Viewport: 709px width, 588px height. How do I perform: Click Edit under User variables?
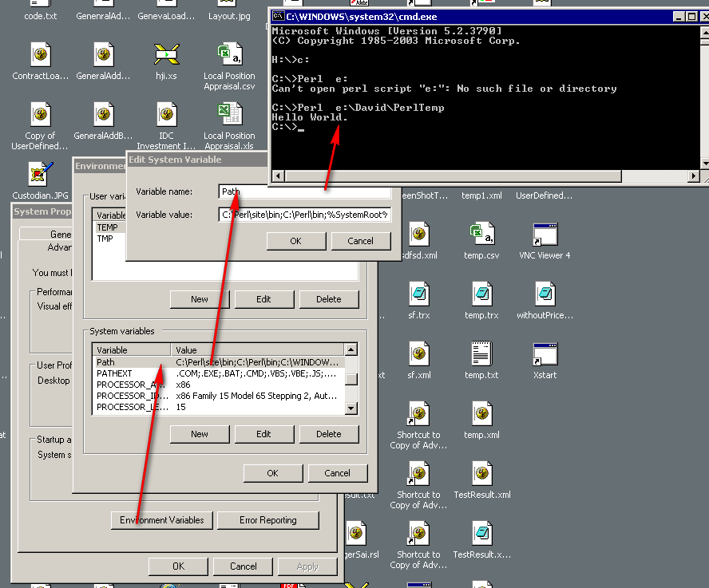[263, 299]
